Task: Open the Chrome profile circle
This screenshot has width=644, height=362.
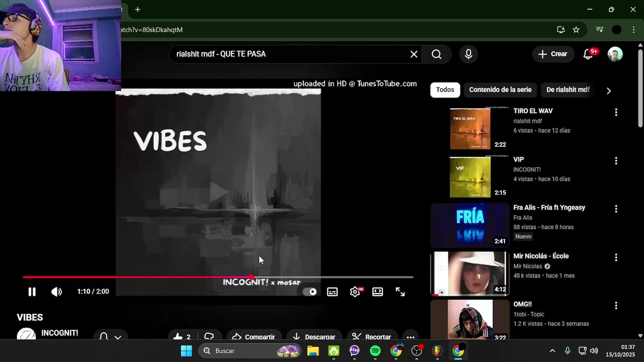Action: [616, 30]
